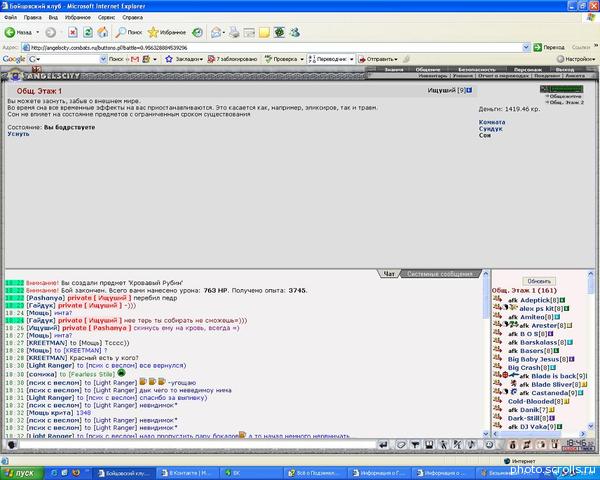The height and width of the screenshot is (480, 600).
Task: Click the Refresh page icon
Action: [x=88, y=33]
